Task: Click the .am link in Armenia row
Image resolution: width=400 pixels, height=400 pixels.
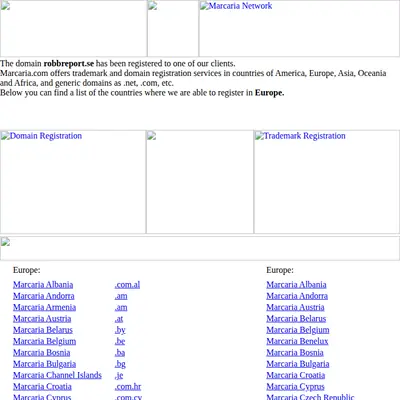Action: click(121, 307)
